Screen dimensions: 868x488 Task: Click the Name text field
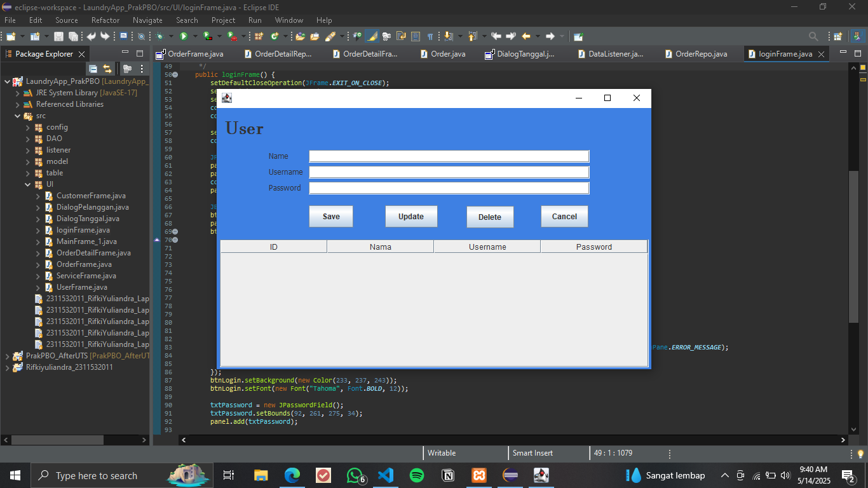449,156
